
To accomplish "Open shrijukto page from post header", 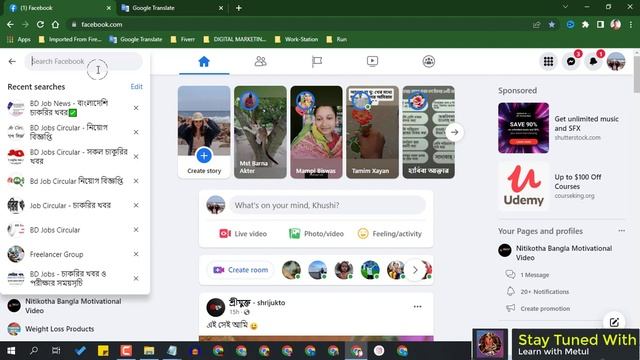I will tap(257, 302).
